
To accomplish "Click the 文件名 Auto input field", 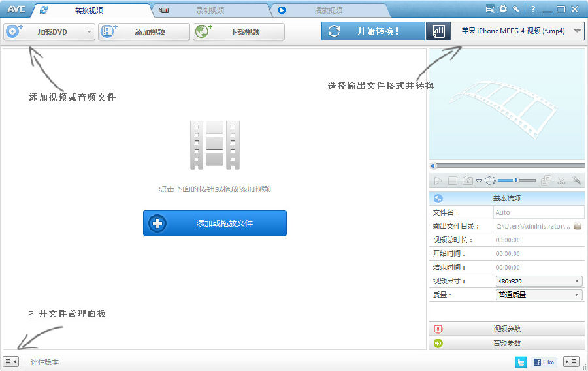I will (x=538, y=212).
